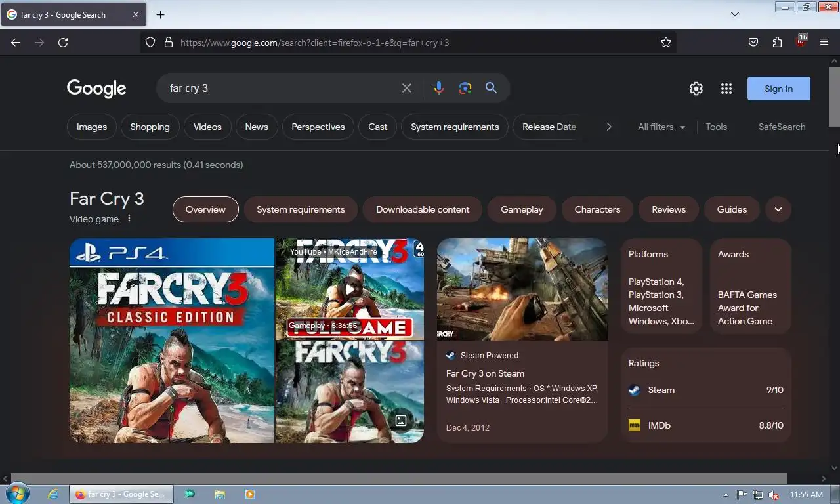Open the extensions puzzle icon
Screen dimensions: 840x504
point(777,43)
